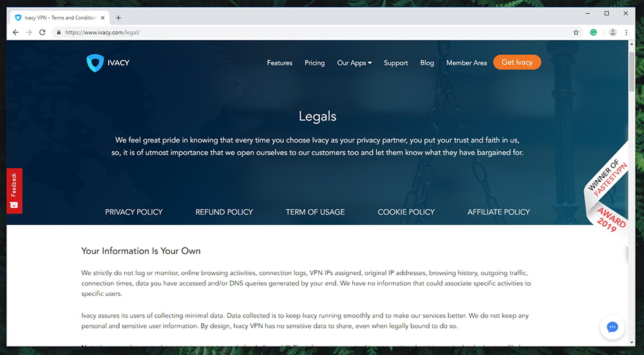Select the Ivacy VPN Terms and Conditions tab
This screenshot has width=644, height=355.
(59, 17)
